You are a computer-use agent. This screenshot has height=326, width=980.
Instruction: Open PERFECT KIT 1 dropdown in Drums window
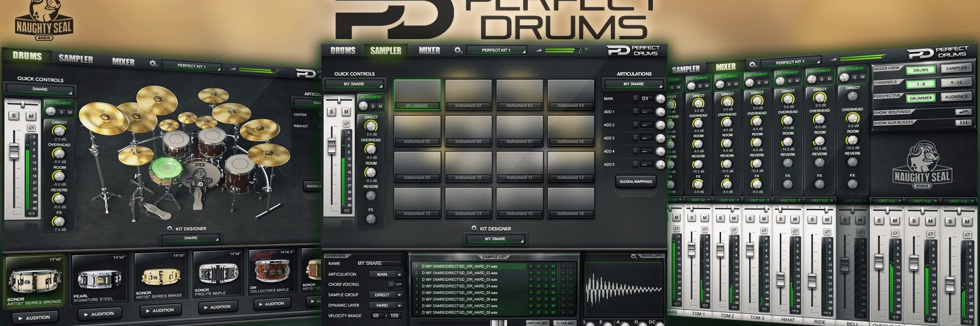pyautogui.click(x=192, y=66)
